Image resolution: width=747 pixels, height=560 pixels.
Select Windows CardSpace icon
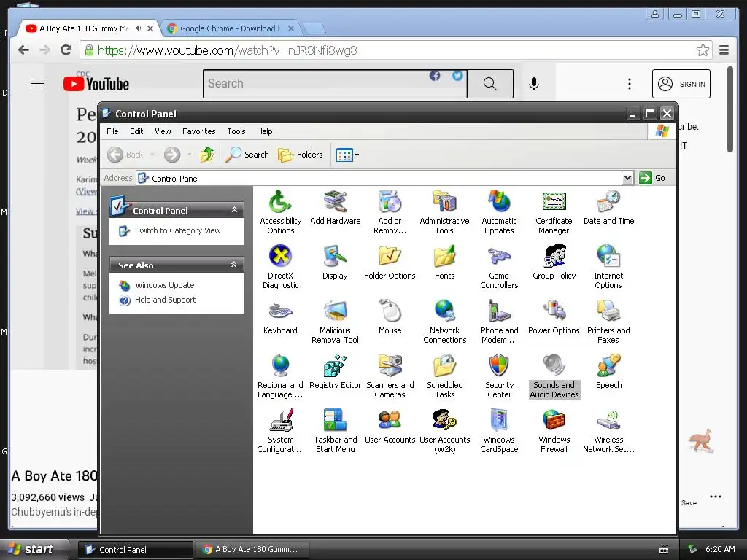499,432
